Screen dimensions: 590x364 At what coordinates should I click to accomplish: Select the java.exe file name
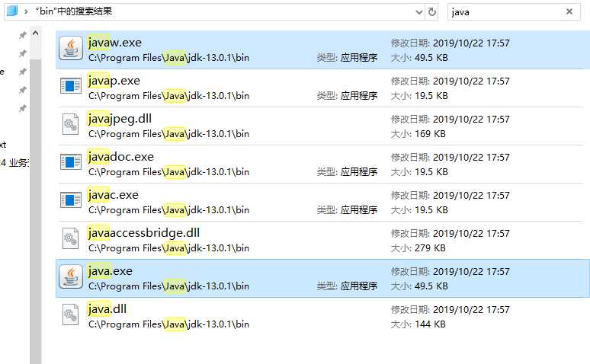click(x=111, y=271)
